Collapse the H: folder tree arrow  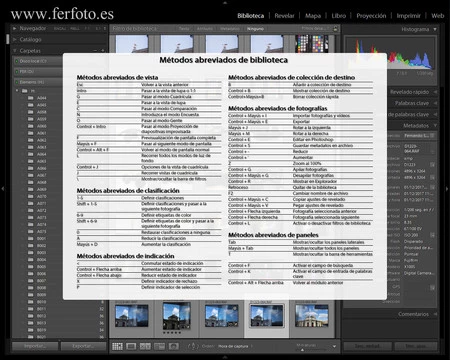17,91
